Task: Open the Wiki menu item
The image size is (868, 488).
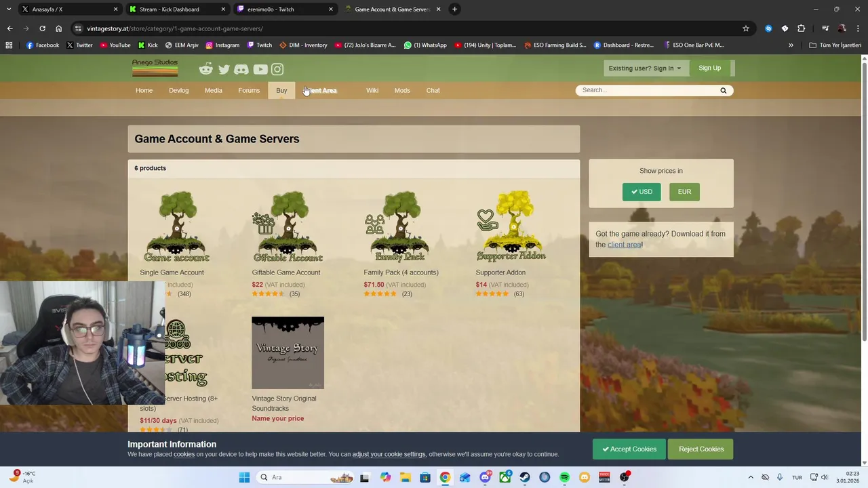Action: [372, 90]
